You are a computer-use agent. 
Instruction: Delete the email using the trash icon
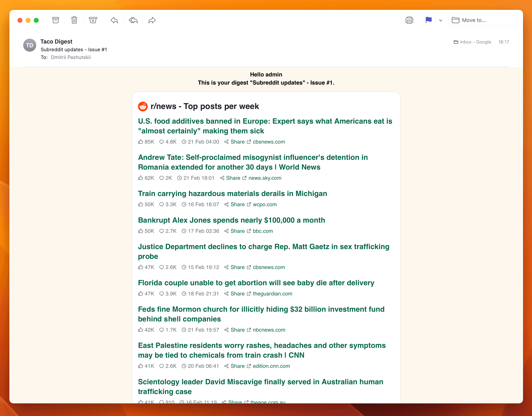point(74,20)
